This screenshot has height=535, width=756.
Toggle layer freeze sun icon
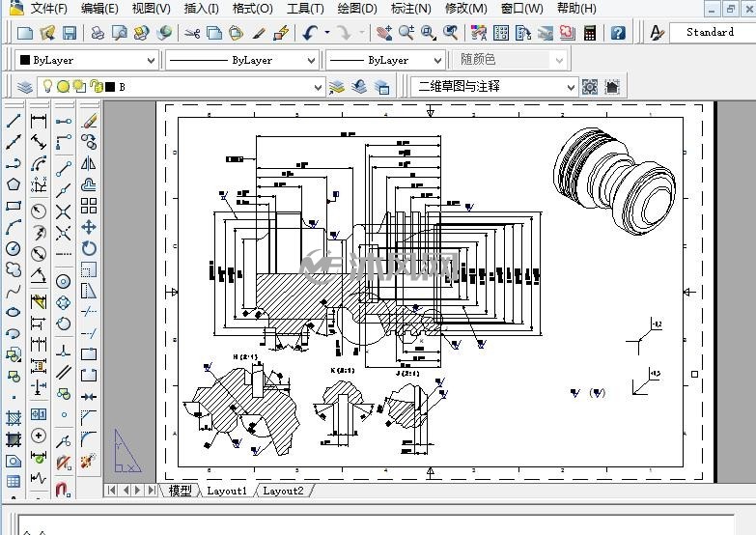pyautogui.click(x=63, y=87)
